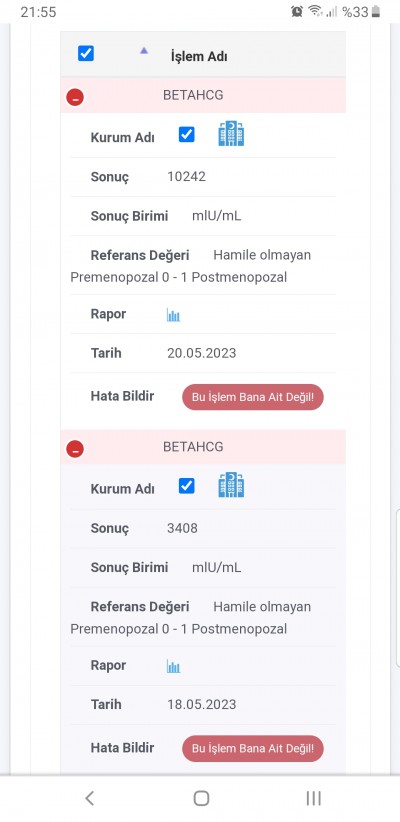Toggle select-all checkbox in table header

[86, 53]
